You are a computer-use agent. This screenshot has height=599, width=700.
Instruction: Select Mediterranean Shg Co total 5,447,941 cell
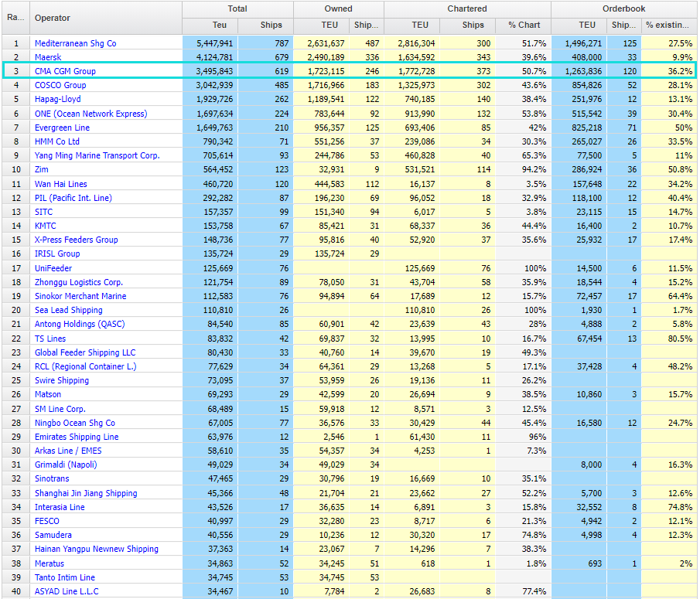click(x=210, y=43)
